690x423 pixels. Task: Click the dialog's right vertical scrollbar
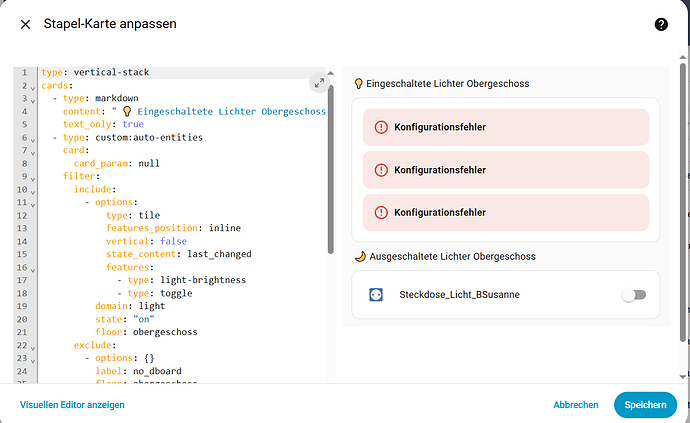pos(683,202)
